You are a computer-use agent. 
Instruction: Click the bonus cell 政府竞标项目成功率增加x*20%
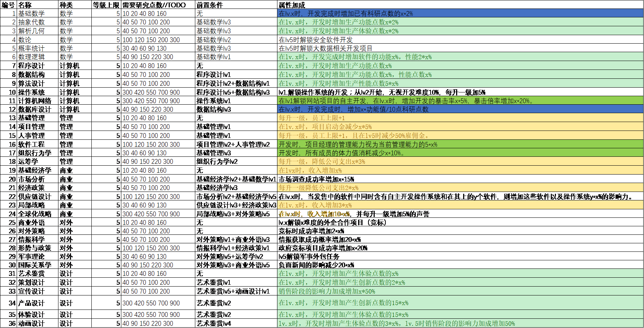click(460, 248)
